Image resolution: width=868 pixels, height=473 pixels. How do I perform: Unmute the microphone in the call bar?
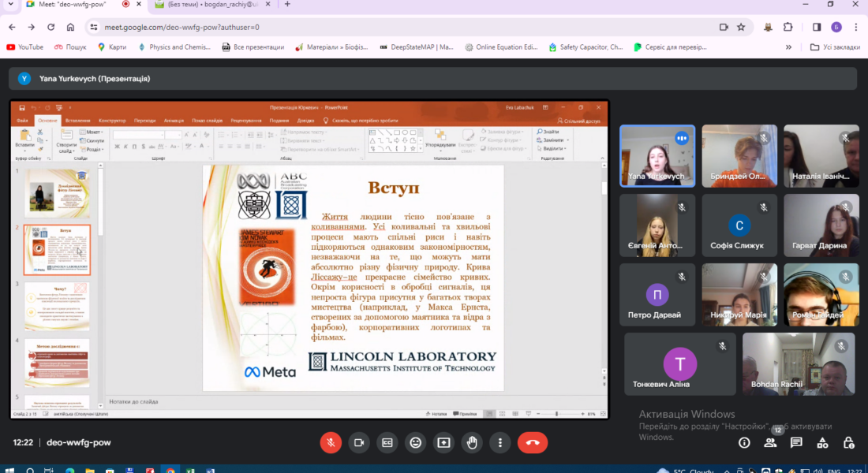pos(331,442)
